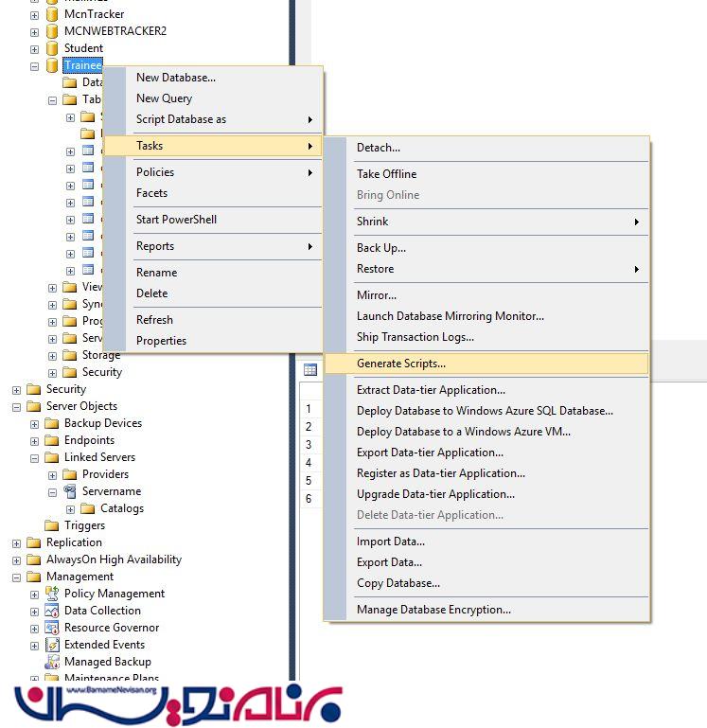Choose New Query from context menu
707x728 pixels.
coord(213,98)
